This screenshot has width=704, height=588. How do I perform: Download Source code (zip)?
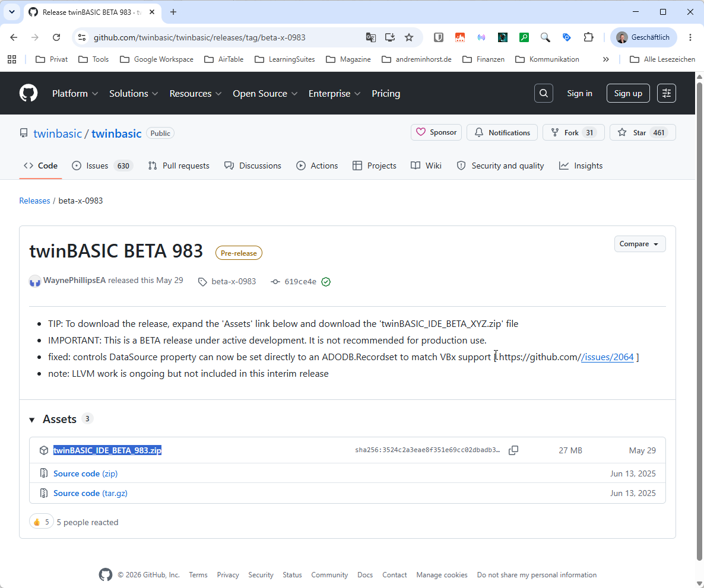pos(85,473)
